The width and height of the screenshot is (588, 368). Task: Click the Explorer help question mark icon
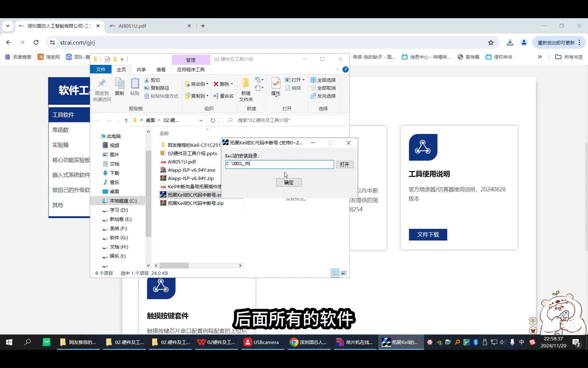click(345, 70)
